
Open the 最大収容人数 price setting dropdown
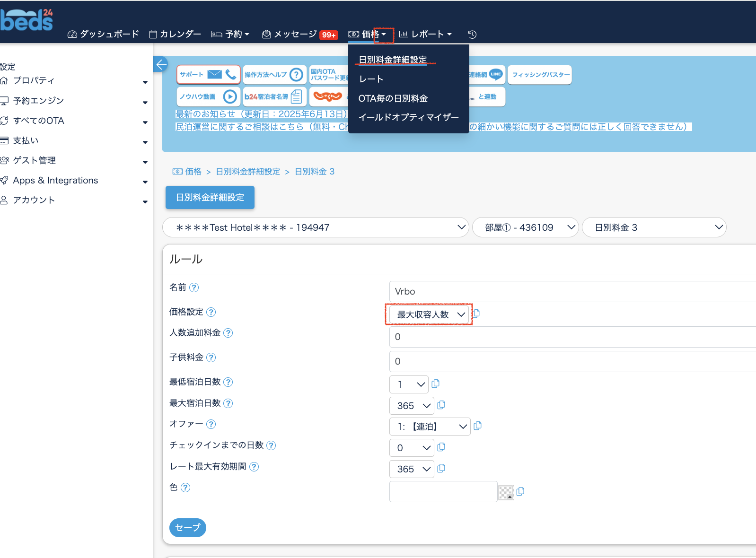coord(429,314)
